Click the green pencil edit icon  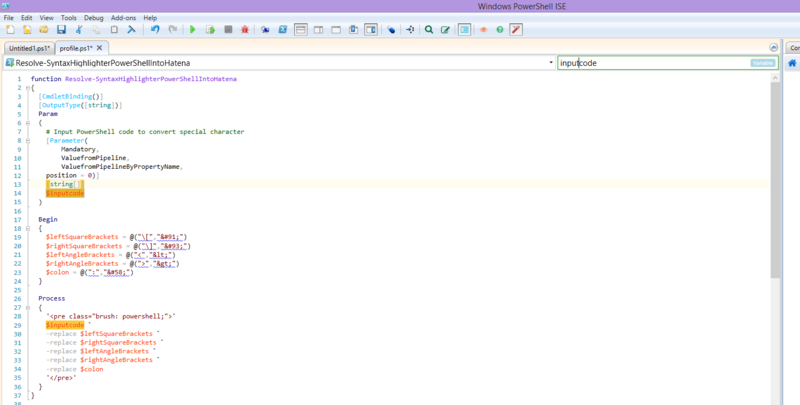coord(445,30)
